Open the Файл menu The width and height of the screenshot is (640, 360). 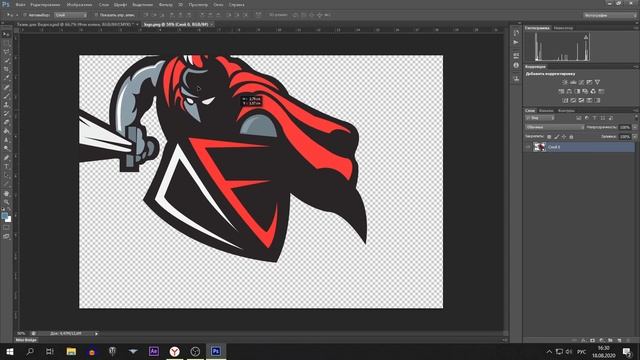(x=20, y=4)
